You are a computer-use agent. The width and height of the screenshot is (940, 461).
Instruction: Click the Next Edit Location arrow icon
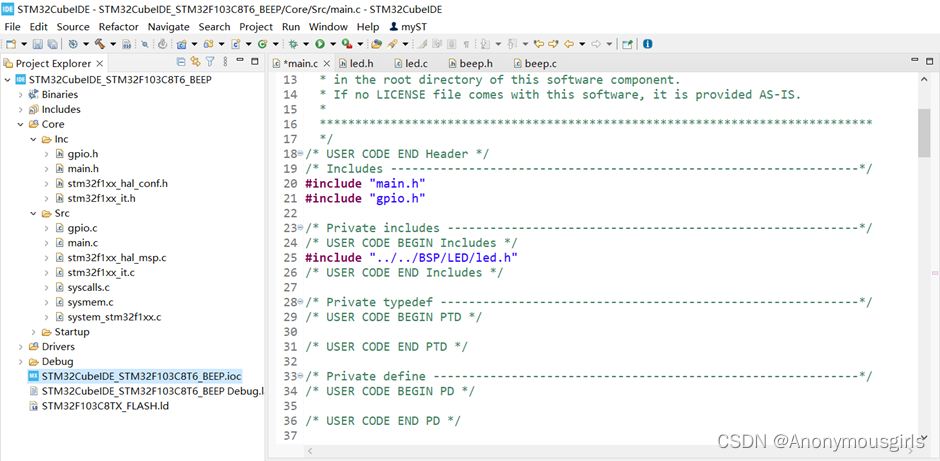pos(553,44)
